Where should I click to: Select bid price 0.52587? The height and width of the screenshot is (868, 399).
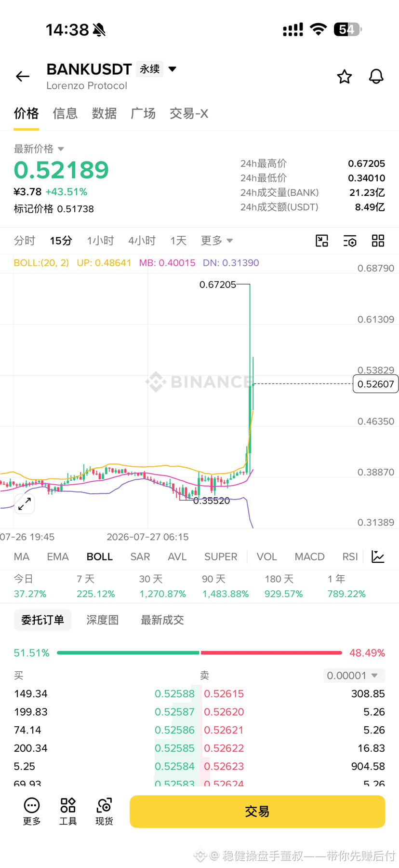coord(174,712)
